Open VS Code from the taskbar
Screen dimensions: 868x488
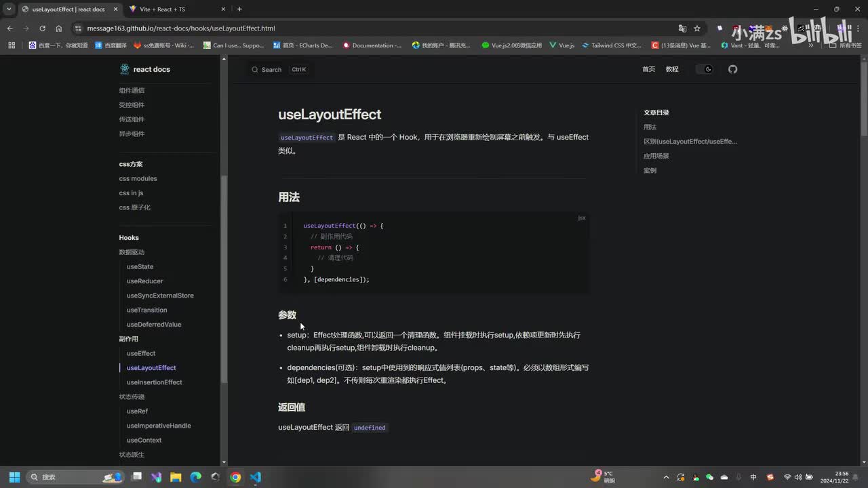[255, 477]
